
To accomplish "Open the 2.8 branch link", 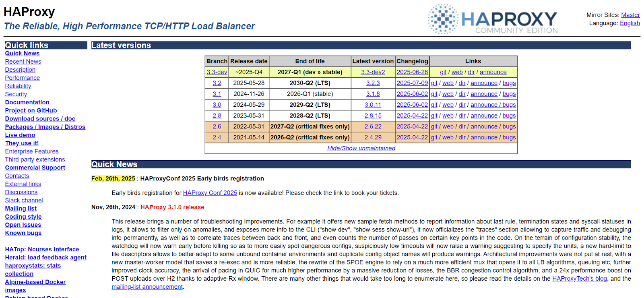I will click(x=217, y=116).
